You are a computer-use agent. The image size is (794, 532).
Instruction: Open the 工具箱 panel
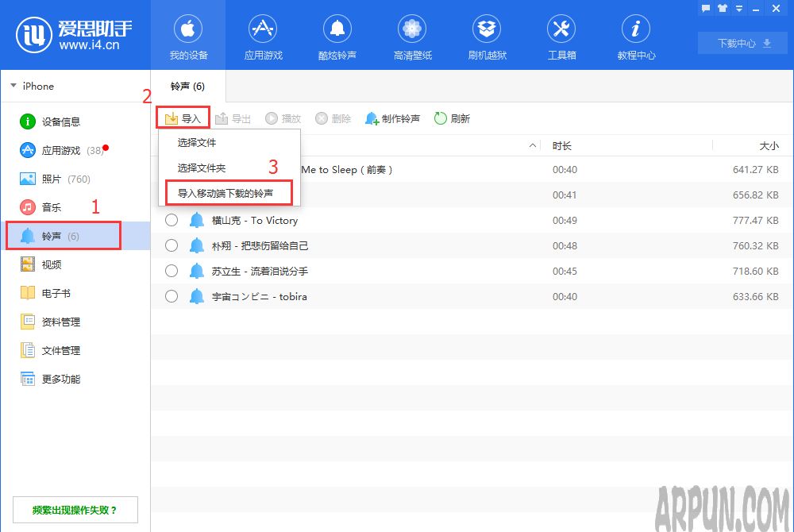pos(561,35)
